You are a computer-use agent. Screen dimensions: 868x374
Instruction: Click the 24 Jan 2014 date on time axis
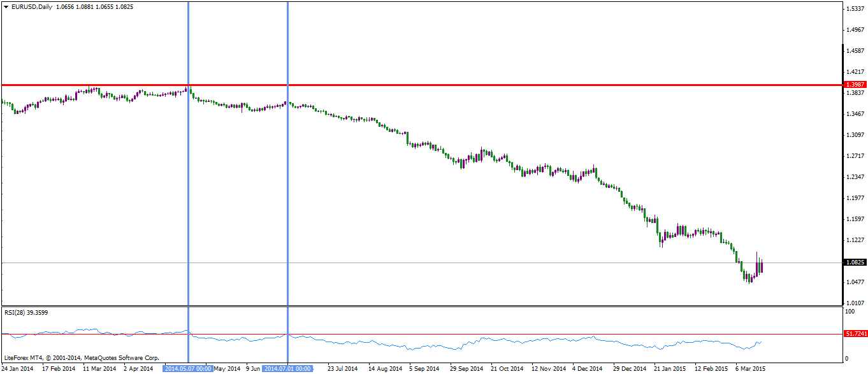[x=18, y=368]
